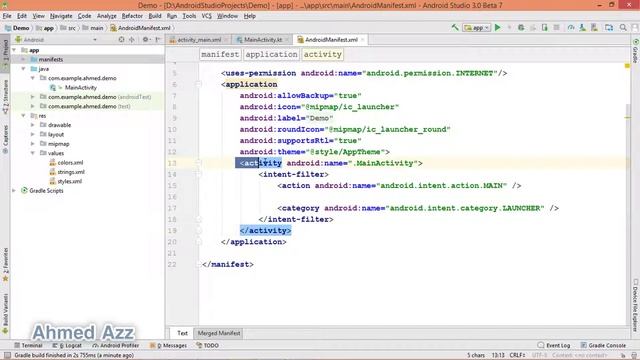The height and width of the screenshot is (360, 640).
Task: Open the Refactor menu
Action: tap(132, 16)
